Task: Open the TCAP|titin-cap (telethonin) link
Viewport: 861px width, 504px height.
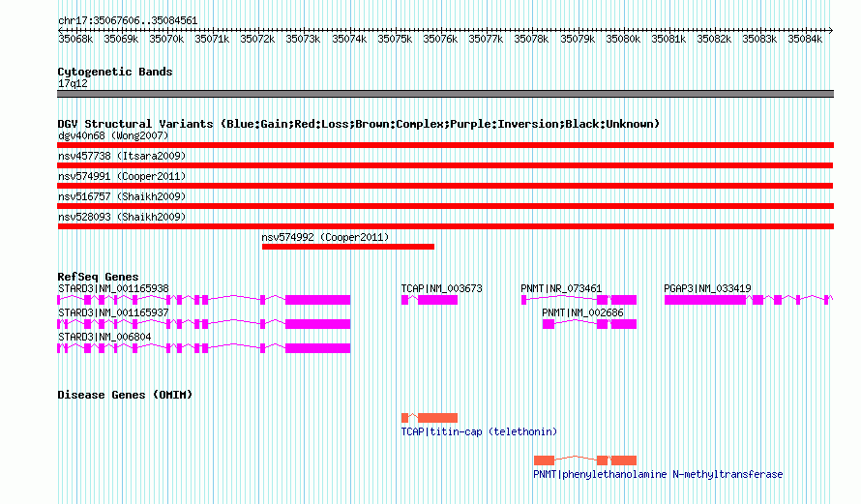Action: click(479, 431)
